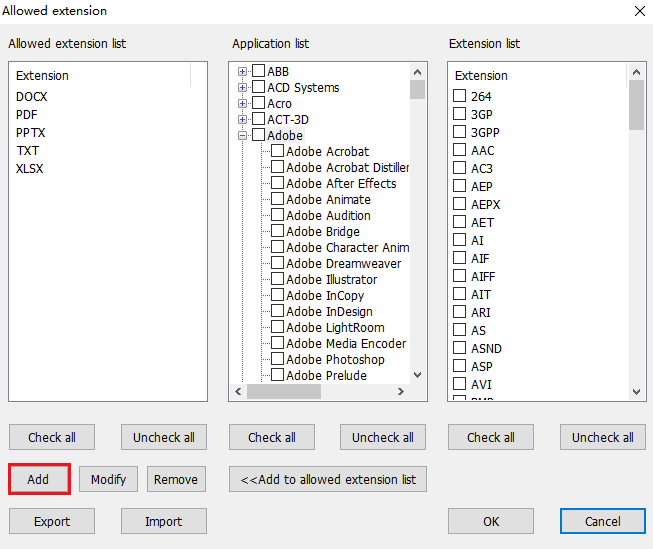Check the AAC extension checkbox
Screen dimensions: 653x549
pos(460,150)
